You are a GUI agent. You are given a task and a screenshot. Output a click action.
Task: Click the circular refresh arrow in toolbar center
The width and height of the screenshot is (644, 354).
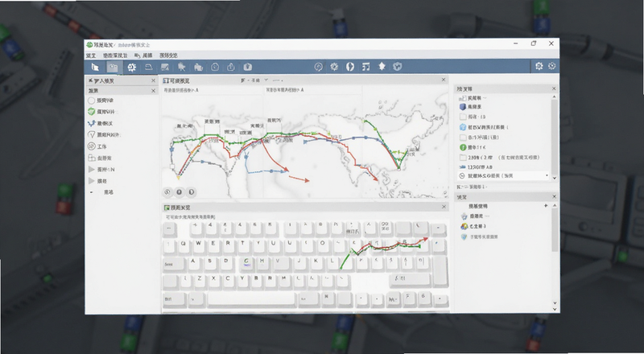(318, 67)
